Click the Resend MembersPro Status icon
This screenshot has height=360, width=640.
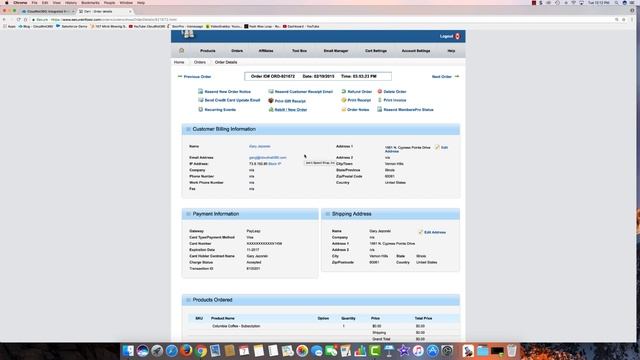point(380,109)
